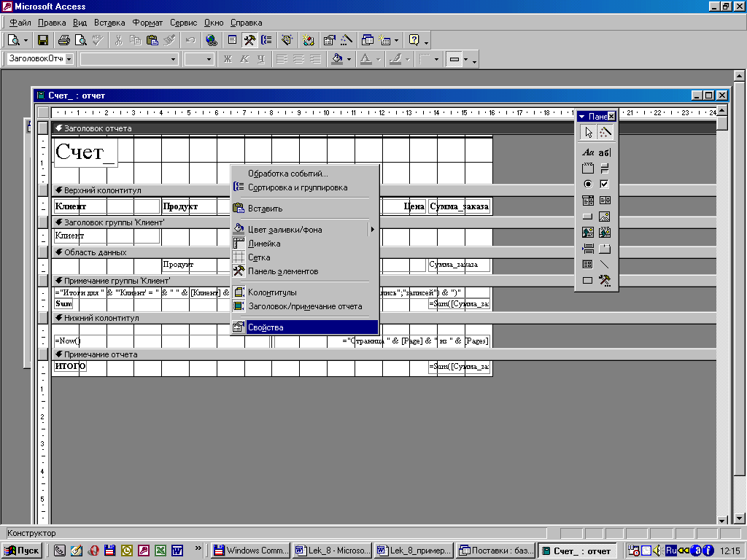The height and width of the screenshot is (560, 747).
Task: Open the New Object dropdown arrow
Action: click(x=396, y=41)
